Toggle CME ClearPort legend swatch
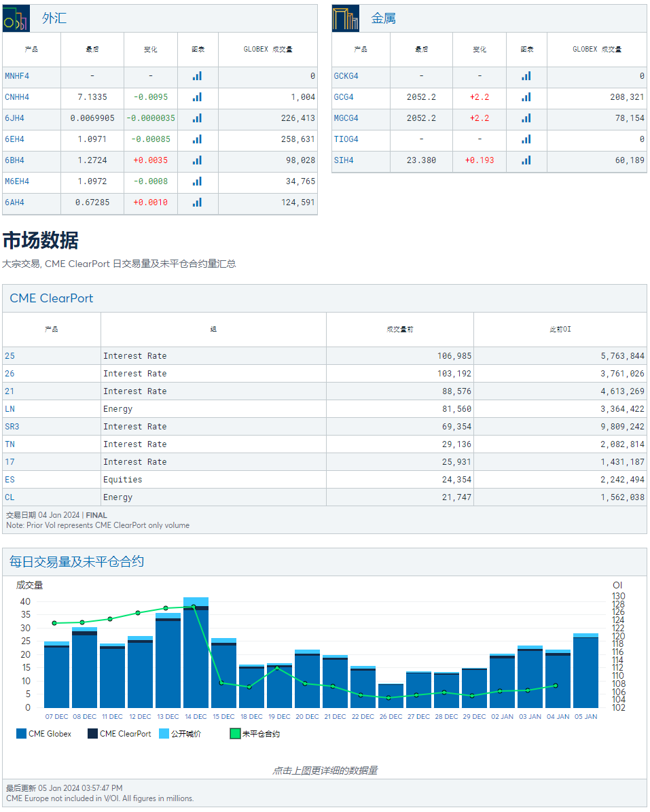650x812 pixels. click(x=92, y=734)
